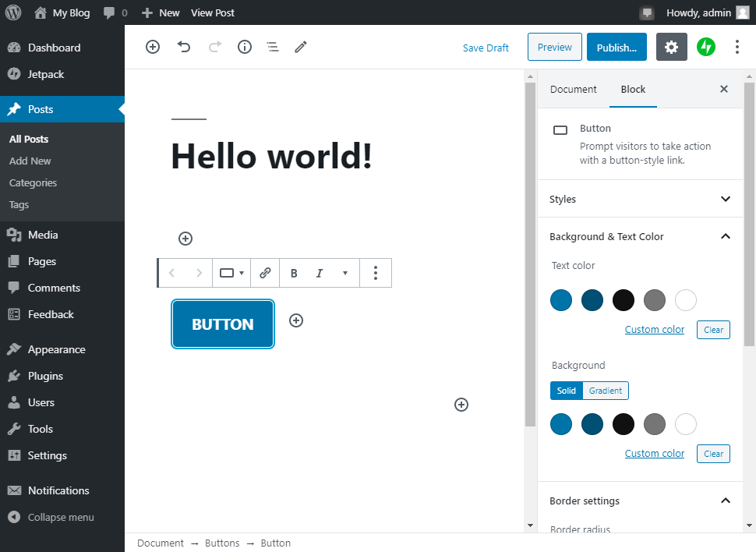The width and height of the screenshot is (756, 552).
Task: Toggle italic formatting in the block toolbar
Action: (319, 273)
